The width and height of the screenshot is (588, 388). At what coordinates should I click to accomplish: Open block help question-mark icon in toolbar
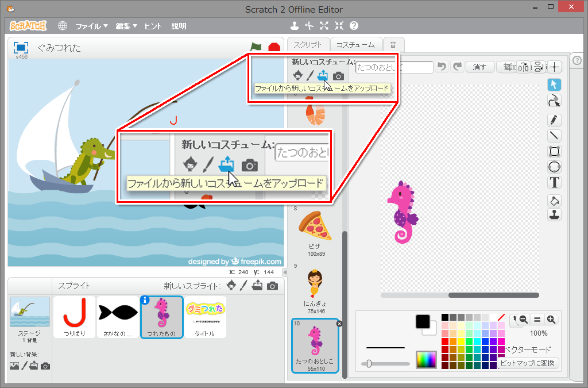(x=354, y=25)
